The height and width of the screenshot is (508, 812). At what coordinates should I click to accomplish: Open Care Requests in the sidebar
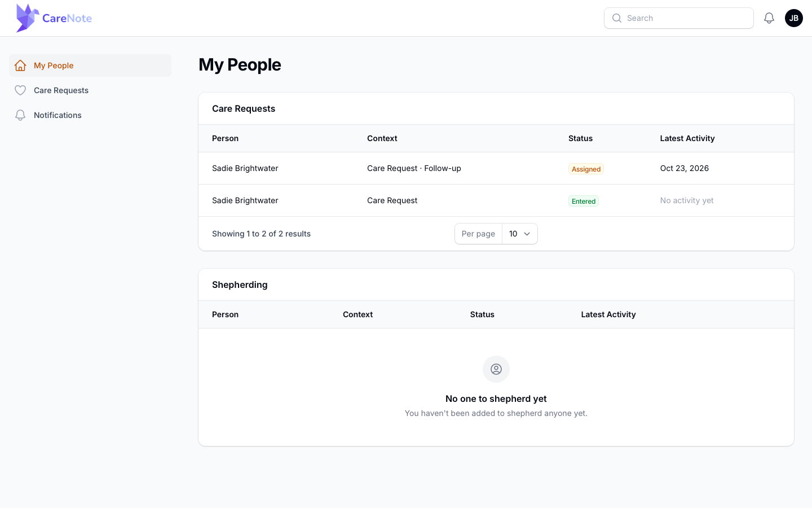(x=90, y=90)
